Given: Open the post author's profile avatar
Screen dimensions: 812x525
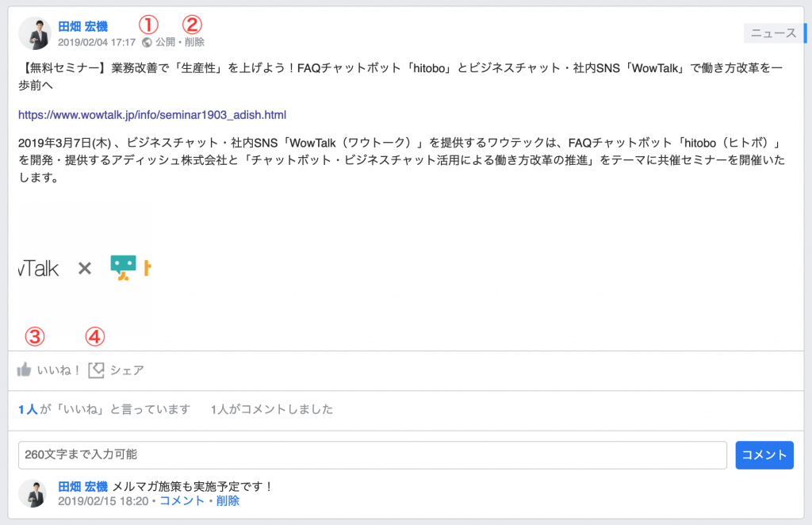Looking at the screenshot, I should tap(35, 33).
